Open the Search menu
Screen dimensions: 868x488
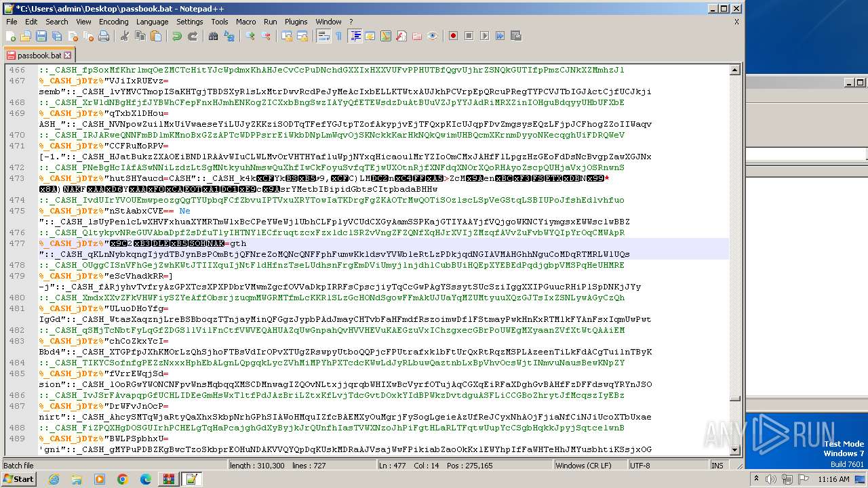[x=57, y=22]
